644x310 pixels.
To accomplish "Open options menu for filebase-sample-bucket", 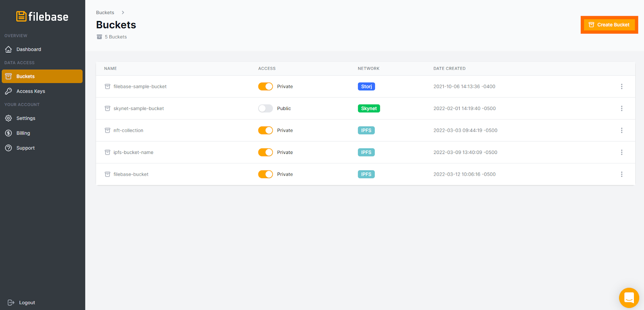I will [621, 87].
